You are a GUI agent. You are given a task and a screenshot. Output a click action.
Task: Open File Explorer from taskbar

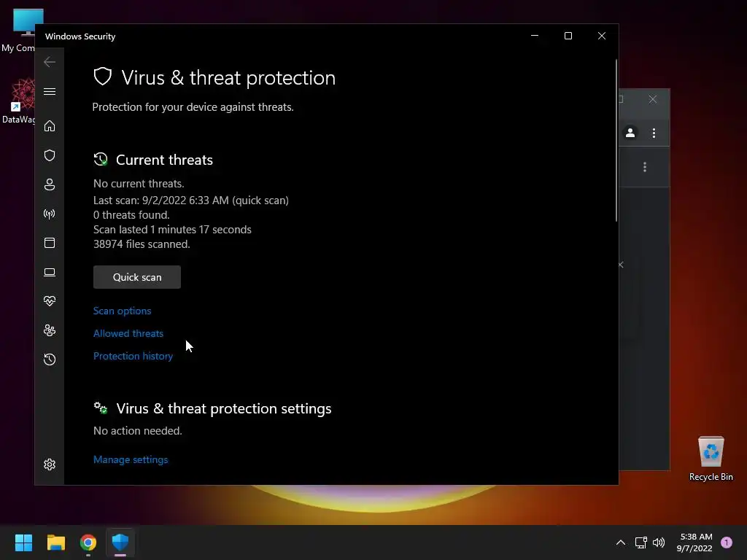55,542
